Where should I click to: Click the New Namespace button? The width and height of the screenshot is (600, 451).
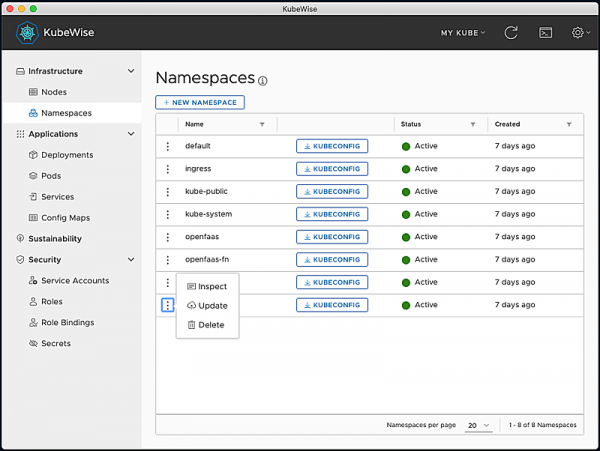coord(200,102)
